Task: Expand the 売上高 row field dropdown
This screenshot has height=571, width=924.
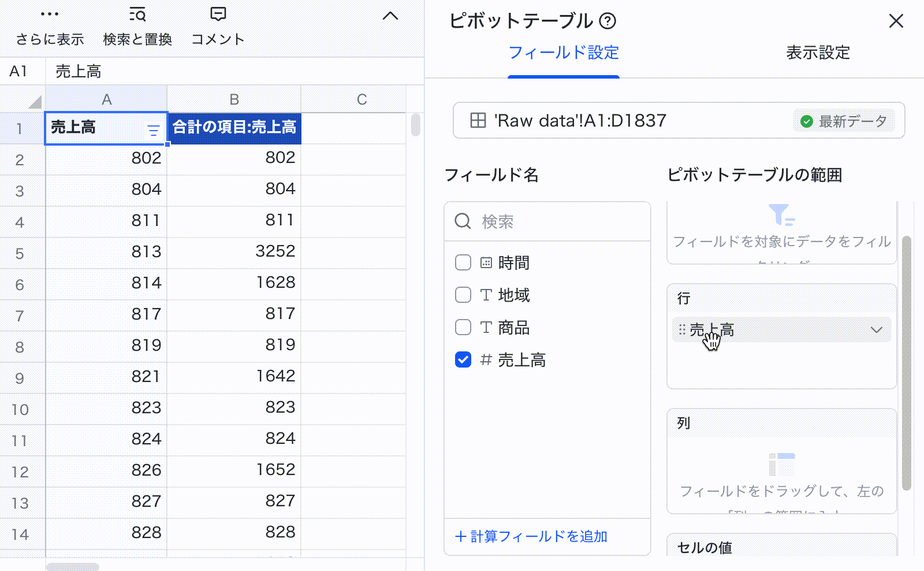Action: click(876, 330)
